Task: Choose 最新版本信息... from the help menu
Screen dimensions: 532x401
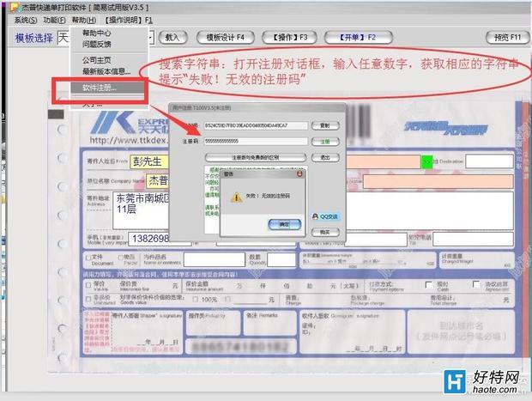Action: pos(106,71)
